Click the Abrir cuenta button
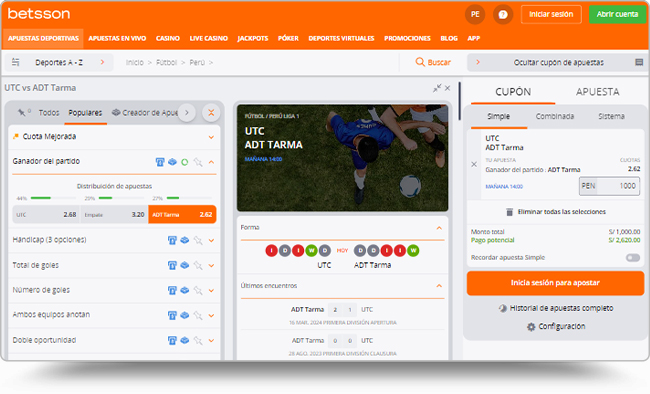The width and height of the screenshot is (650, 394). tap(617, 14)
